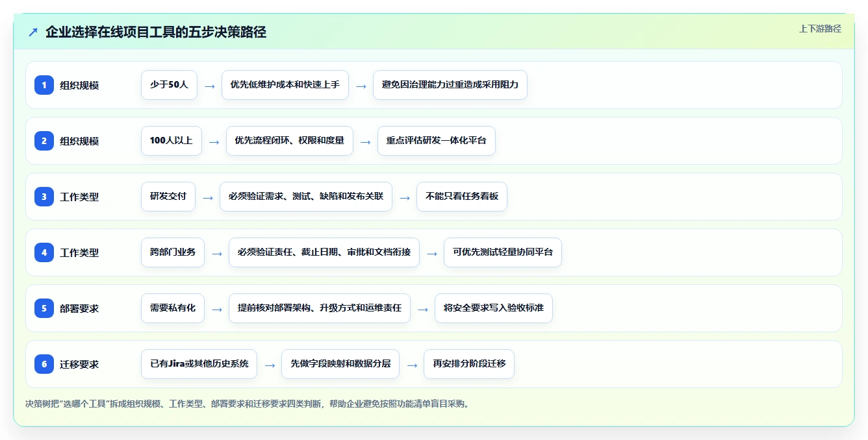The height and width of the screenshot is (440, 868).
Task: Click the 组织规模 label in row 1
Action: [x=79, y=86]
